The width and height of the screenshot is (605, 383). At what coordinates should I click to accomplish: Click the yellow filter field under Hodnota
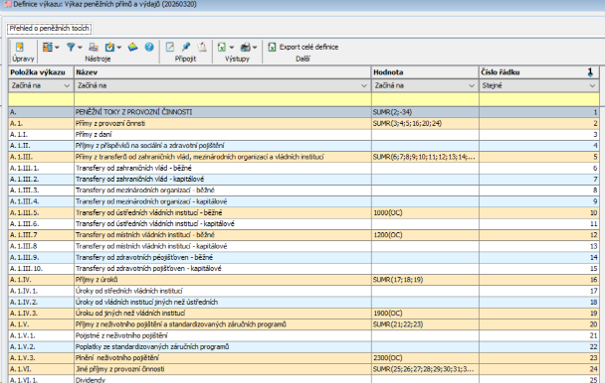tap(425, 100)
